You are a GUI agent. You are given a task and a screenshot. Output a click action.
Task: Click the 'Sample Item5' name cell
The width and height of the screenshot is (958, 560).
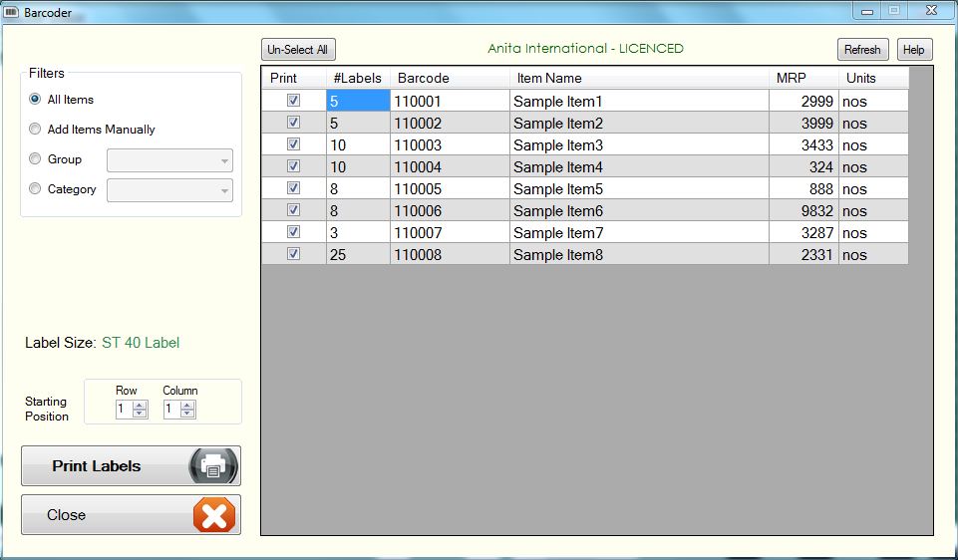click(x=639, y=188)
